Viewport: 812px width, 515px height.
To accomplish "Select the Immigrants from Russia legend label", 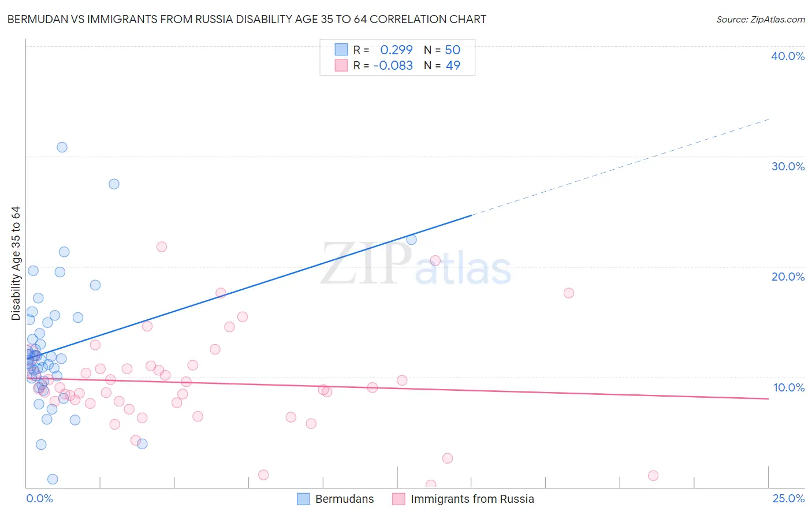I will 472,499.
